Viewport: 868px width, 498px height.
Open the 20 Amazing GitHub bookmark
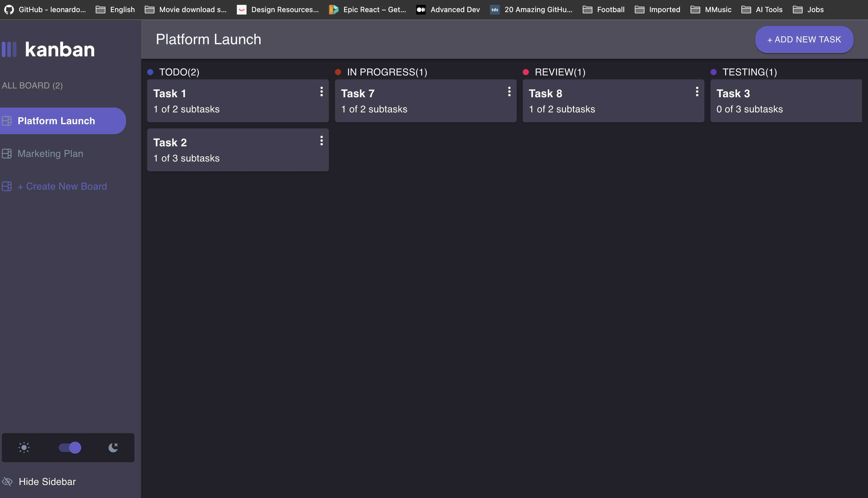pos(531,10)
